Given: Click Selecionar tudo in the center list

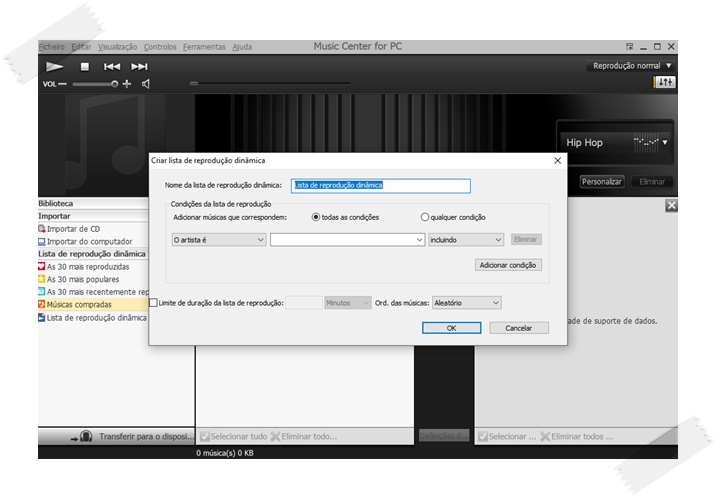Looking at the screenshot, I should [x=234, y=437].
